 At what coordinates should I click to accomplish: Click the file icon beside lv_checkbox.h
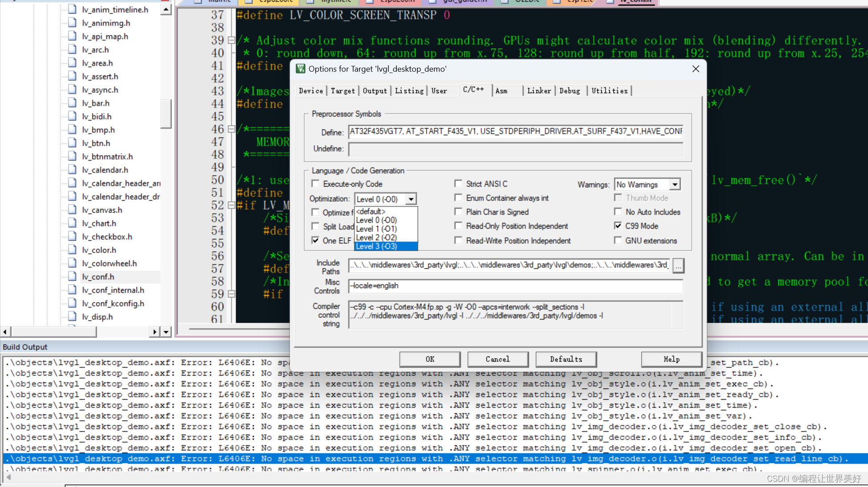[x=72, y=236]
